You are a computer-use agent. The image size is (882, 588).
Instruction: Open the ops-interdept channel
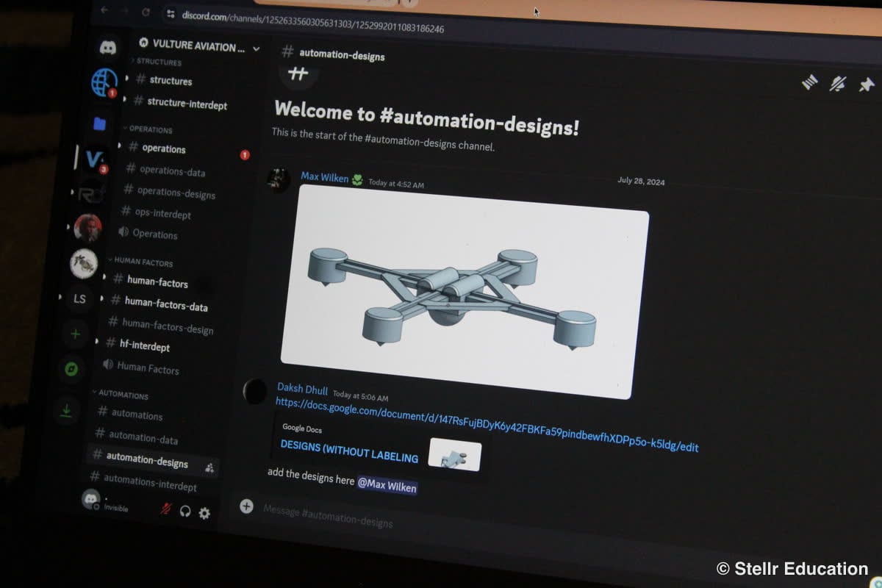point(165,213)
